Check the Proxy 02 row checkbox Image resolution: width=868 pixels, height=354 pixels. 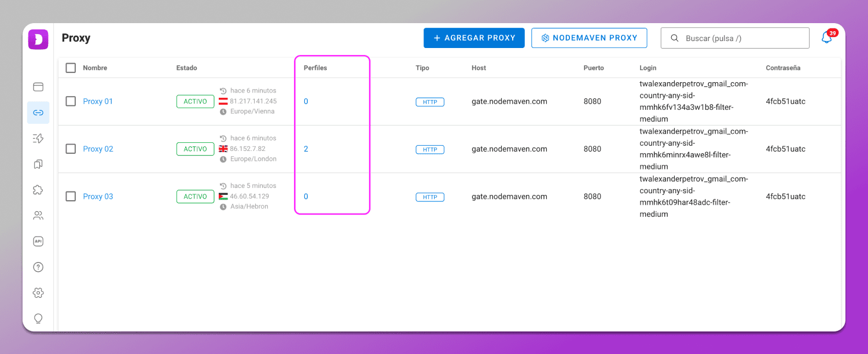pyautogui.click(x=71, y=149)
